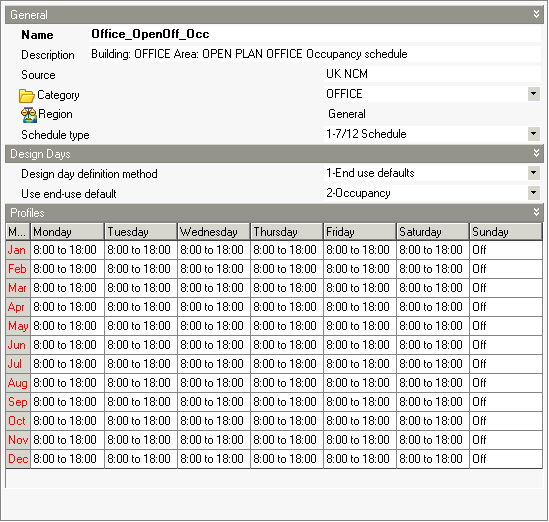Select the Monday column header
Screen dimensions: 549x522
click(x=67, y=232)
